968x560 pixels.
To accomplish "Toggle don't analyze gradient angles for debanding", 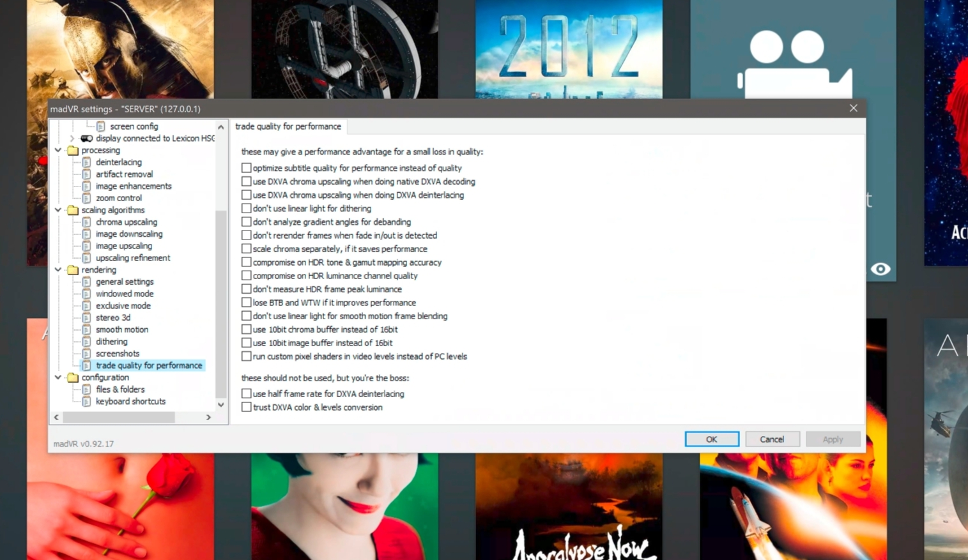I will [246, 222].
